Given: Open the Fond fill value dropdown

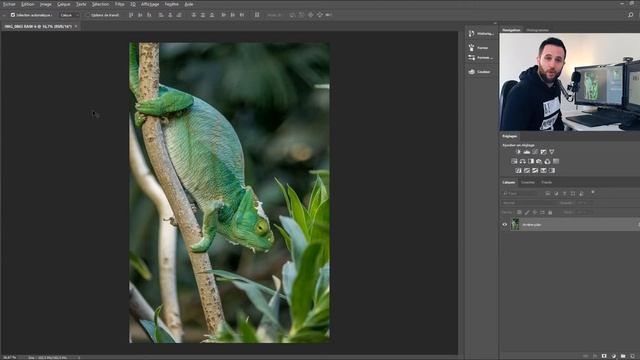Looking at the screenshot, I should pyautogui.click(x=584, y=212).
